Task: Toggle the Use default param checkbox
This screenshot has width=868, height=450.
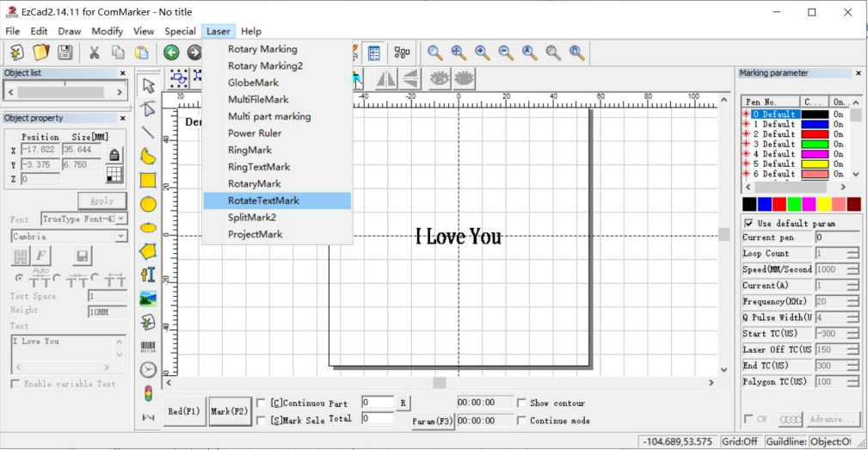Action: pos(748,223)
